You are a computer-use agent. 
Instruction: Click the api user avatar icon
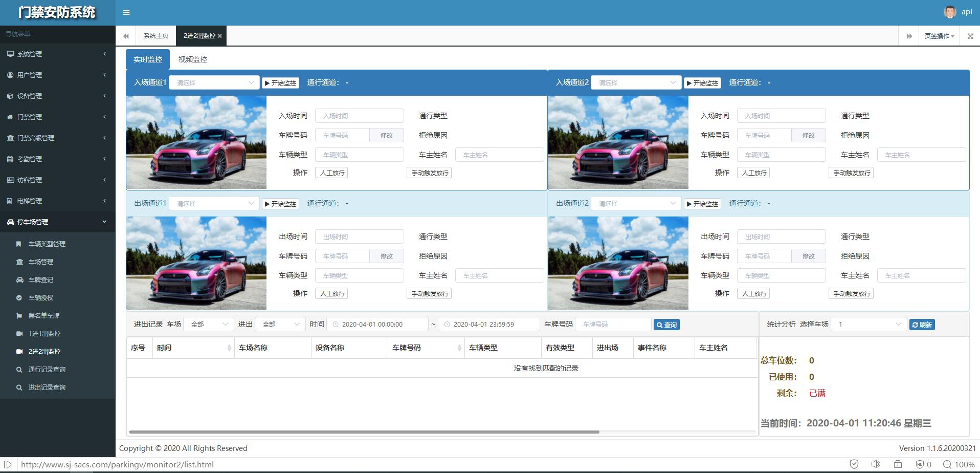pyautogui.click(x=950, y=12)
